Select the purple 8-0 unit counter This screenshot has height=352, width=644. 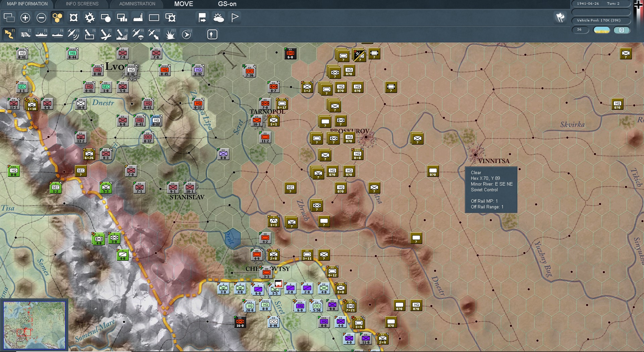223,154
